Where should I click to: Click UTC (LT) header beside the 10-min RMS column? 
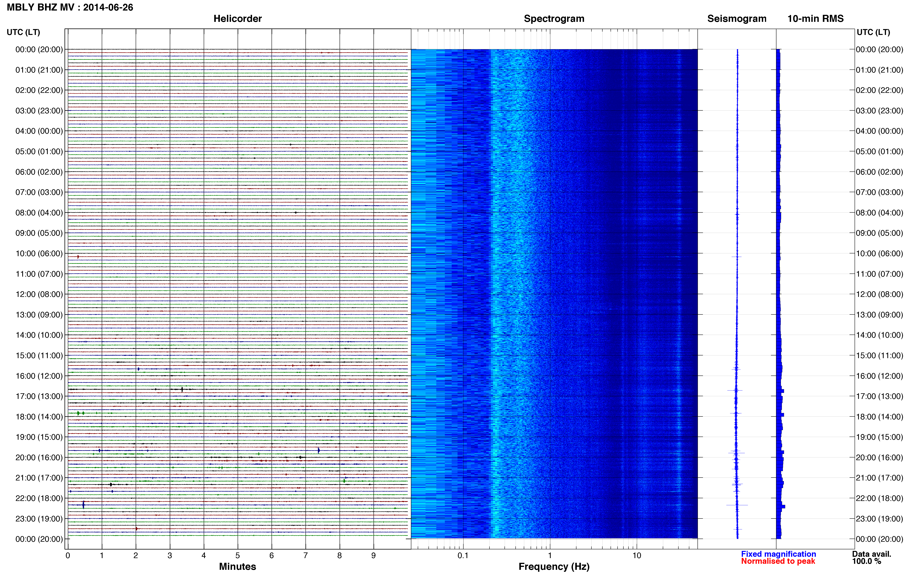[x=873, y=32]
